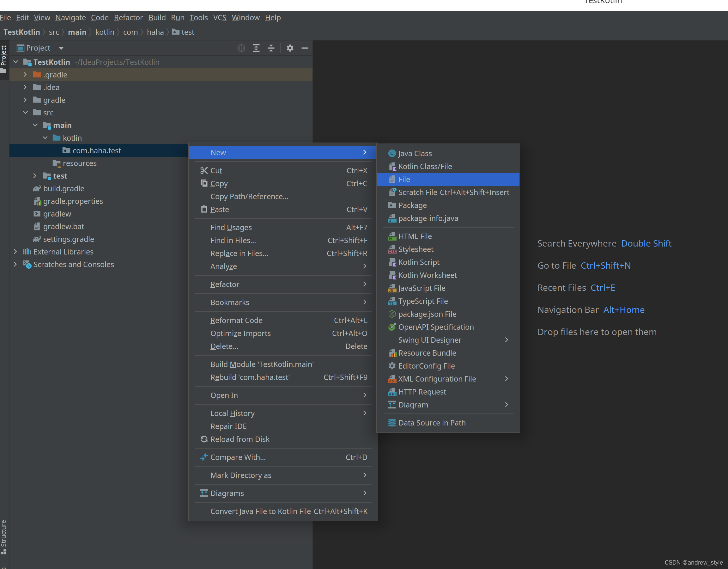The width and height of the screenshot is (728, 569).
Task: Collapse the src folder in the tree
Action: (25, 113)
